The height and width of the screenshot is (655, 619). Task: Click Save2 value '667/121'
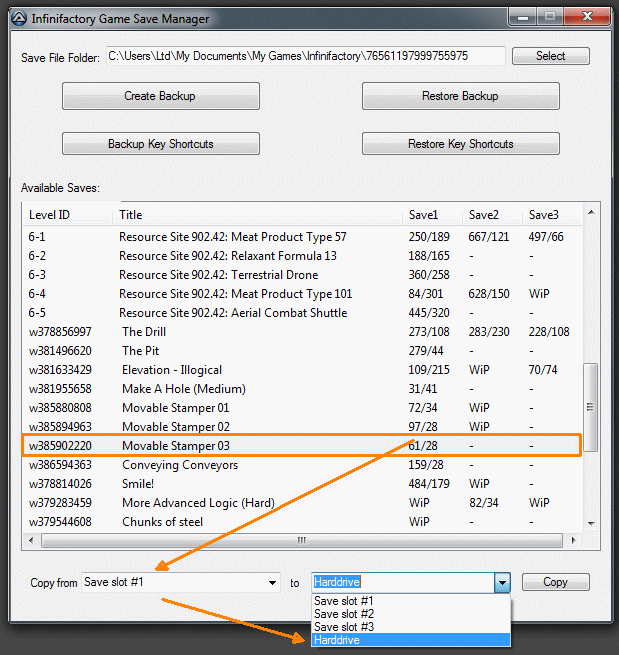pyautogui.click(x=489, y=237)
